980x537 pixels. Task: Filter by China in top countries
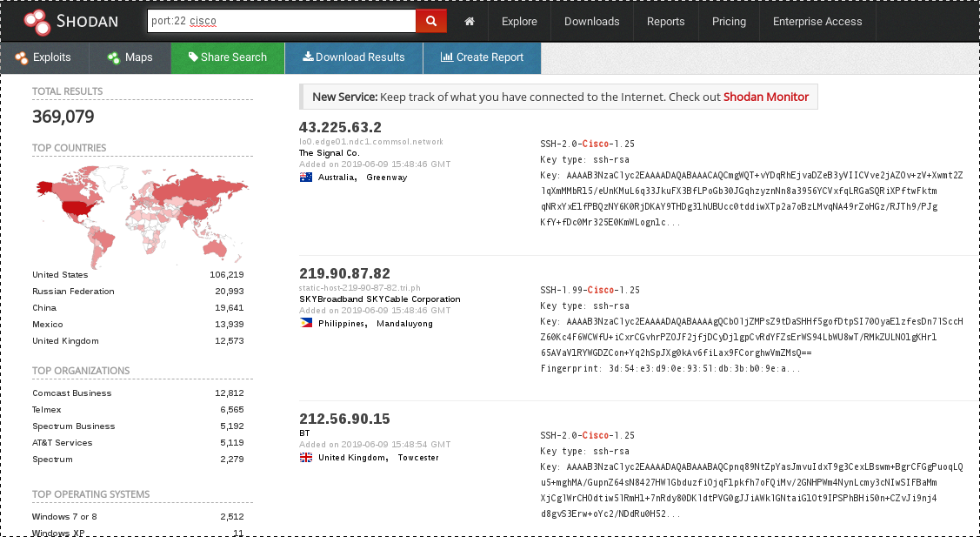[44, 308]
